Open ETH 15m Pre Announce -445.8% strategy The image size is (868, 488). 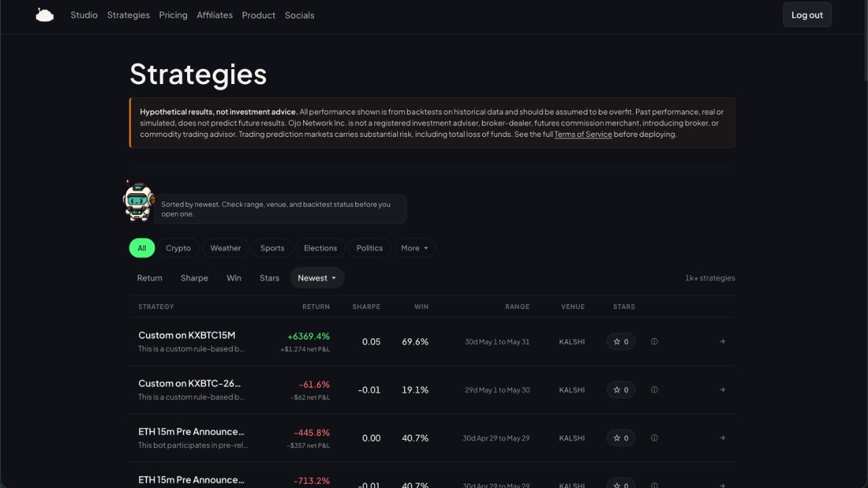(x=191, y=431)
